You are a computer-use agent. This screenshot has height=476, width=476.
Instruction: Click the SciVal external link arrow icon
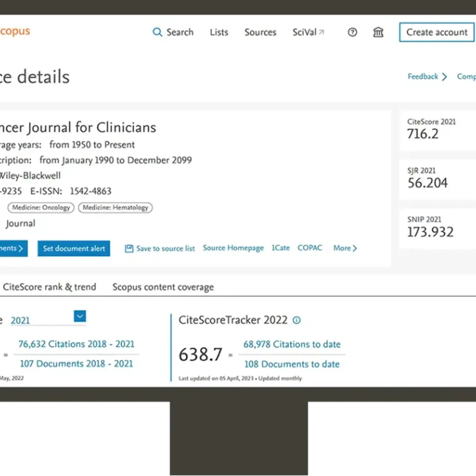click(322, 32)
